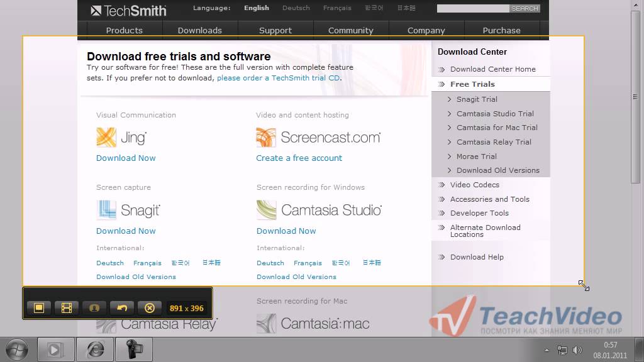Image resolution: width=644 pixels, height=362 pixels.
Task: Open Camtasia Studio Français download
Action: click(x=308, y=263)
